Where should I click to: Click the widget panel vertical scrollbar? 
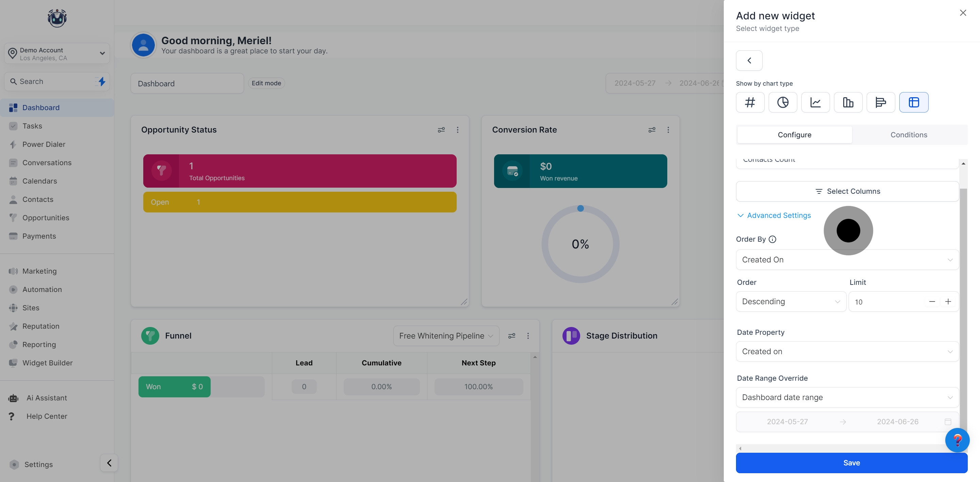tap(963, 304)
